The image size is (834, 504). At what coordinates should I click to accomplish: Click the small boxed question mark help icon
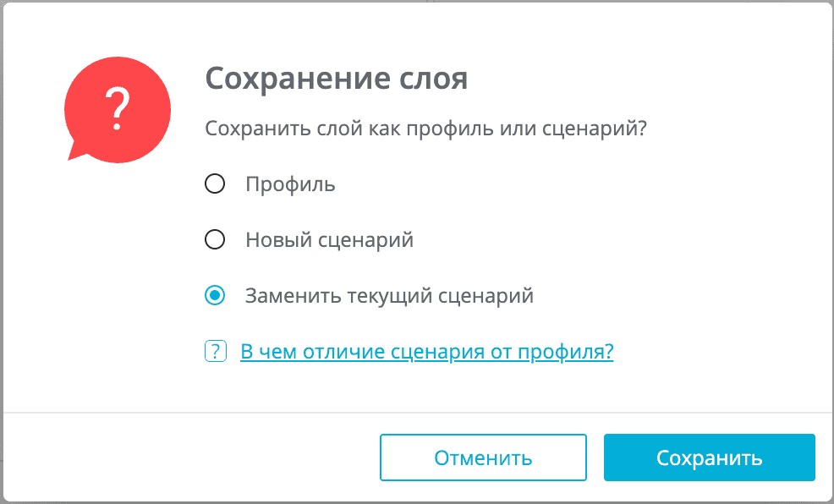click(216, 352)
